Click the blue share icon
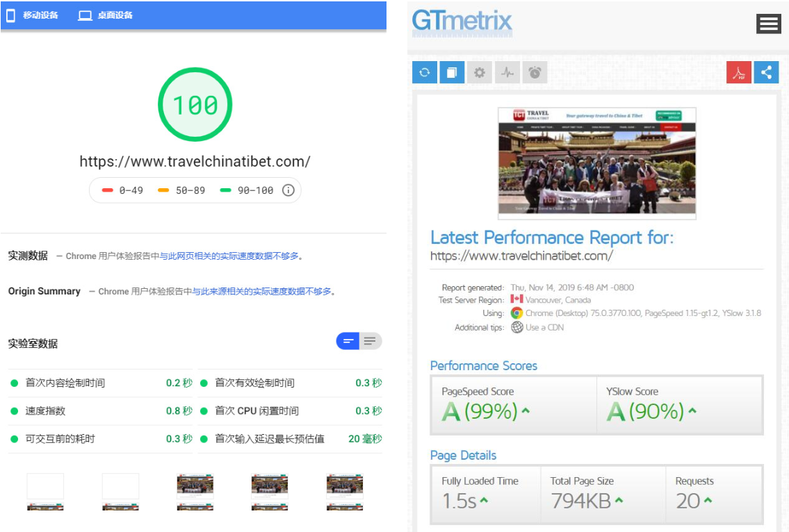 pos(766,72)
